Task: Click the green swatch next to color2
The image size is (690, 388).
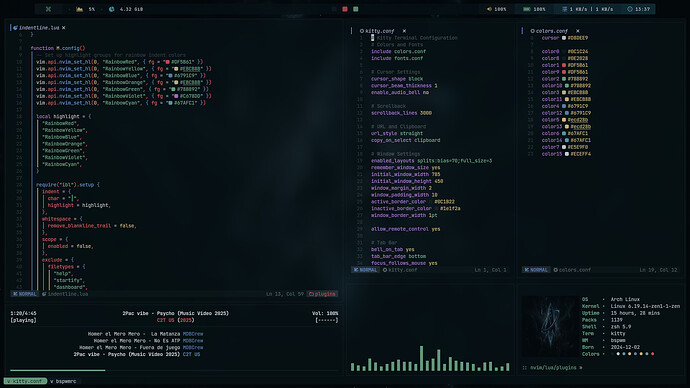Action: [x=564, y=79]
